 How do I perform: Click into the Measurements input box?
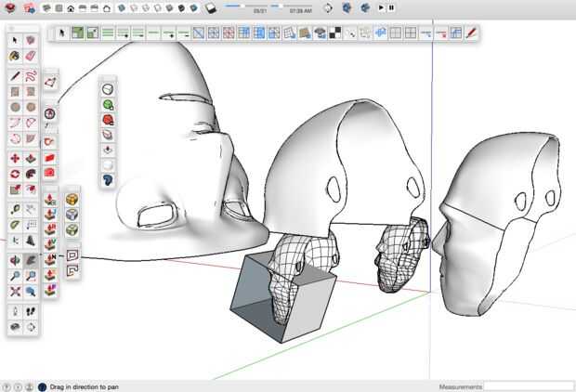coord(529,385)
